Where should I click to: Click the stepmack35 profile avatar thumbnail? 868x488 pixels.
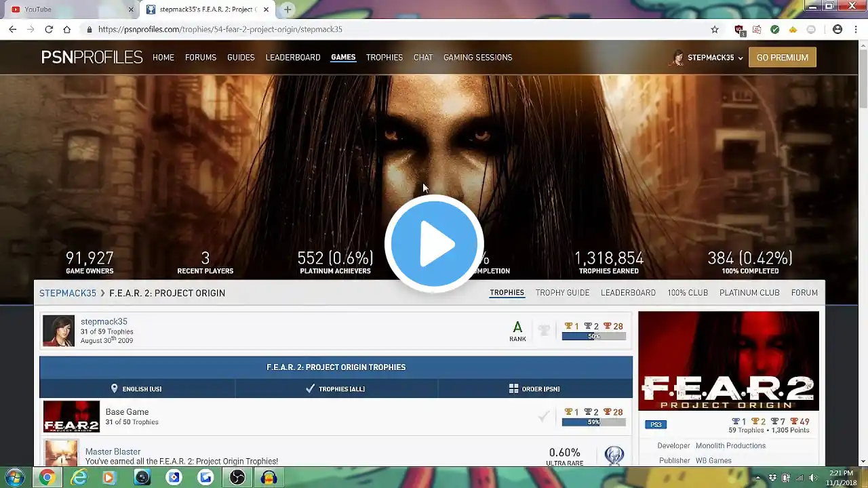tap(59, 331)
